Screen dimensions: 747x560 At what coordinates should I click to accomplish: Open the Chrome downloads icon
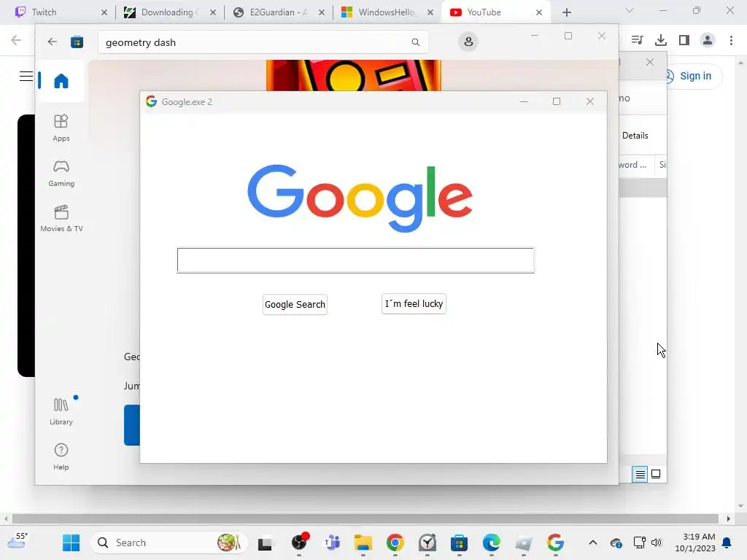click(661, 40)
